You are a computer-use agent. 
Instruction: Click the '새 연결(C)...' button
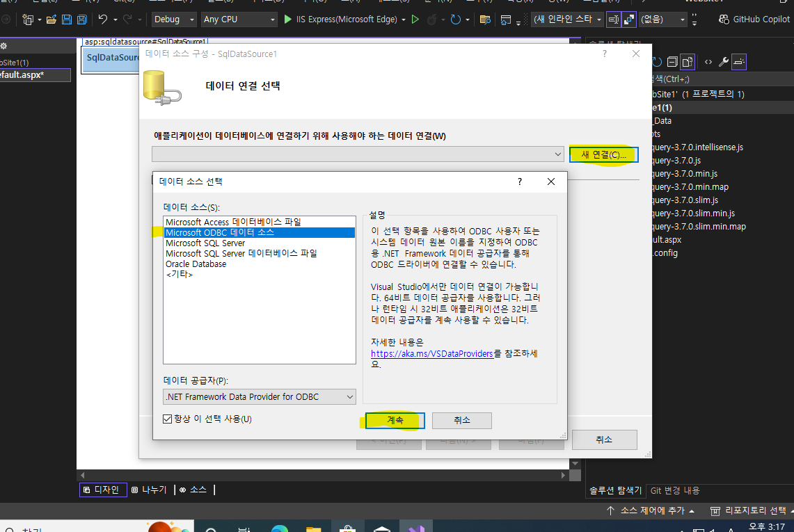point(603,154)
